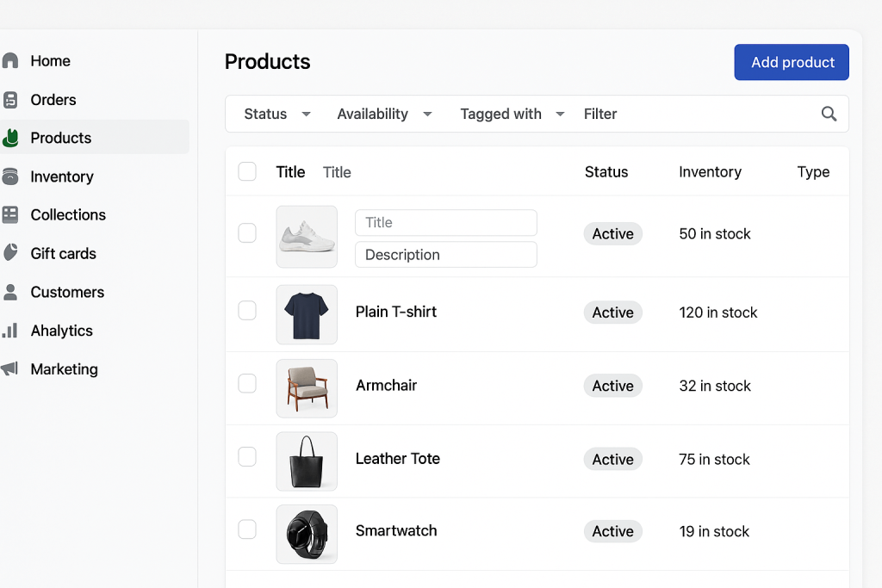Expand the Availability filter dropdown
Image resolution: width=882 pixels, height=588 pixels.
pos(384,114)
